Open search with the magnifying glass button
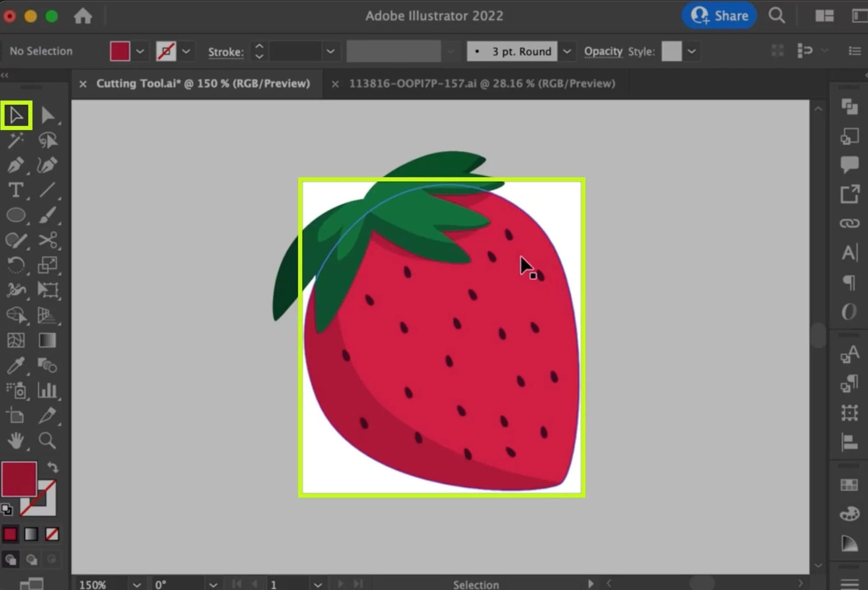The image size is (868, 590). click(x=777, y=15)
